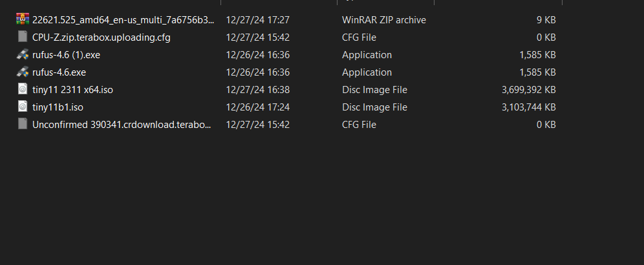Click the 12/26/24 17:24 date cell
644x265 pixels.
[x=258, y=107]
